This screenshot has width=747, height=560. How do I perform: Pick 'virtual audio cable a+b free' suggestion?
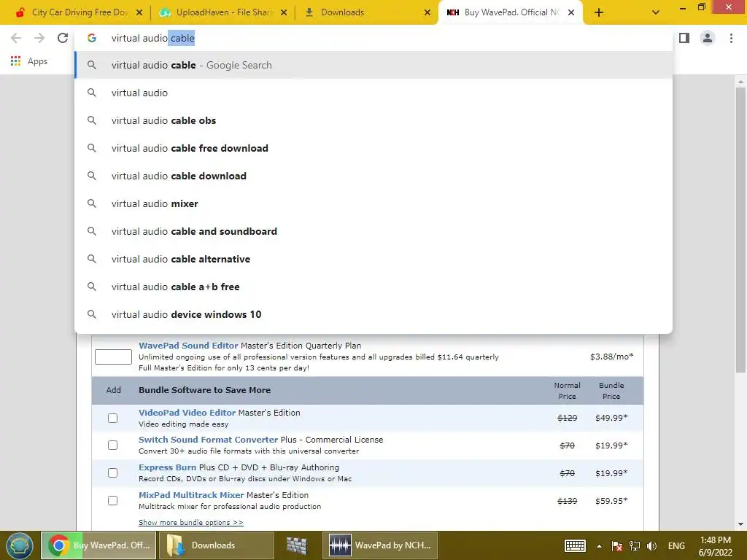coord(373,286)
